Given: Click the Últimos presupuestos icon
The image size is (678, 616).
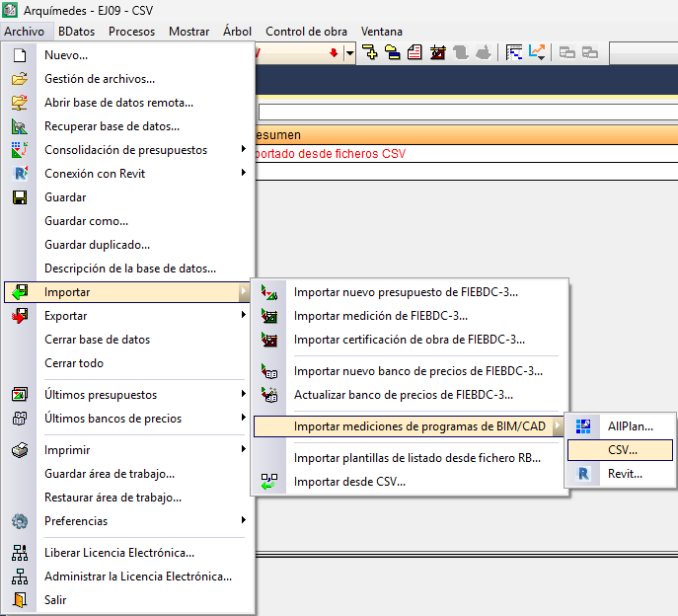Looking at the screenshot, I should pos(20,395).
